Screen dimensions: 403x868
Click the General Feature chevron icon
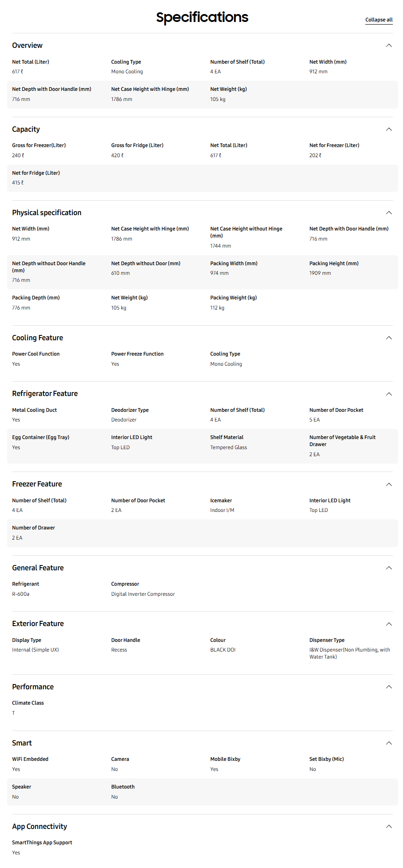tap(389, 568)
